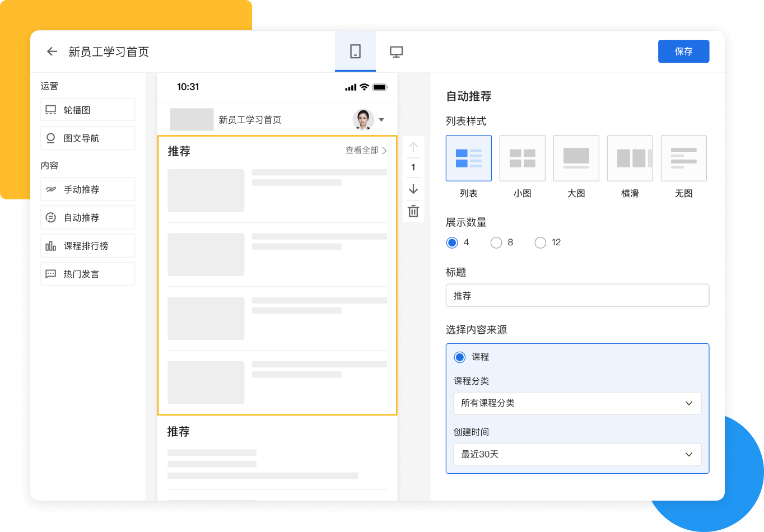Expand the 最近30天 creation time dropdown

tap(577, 454)
